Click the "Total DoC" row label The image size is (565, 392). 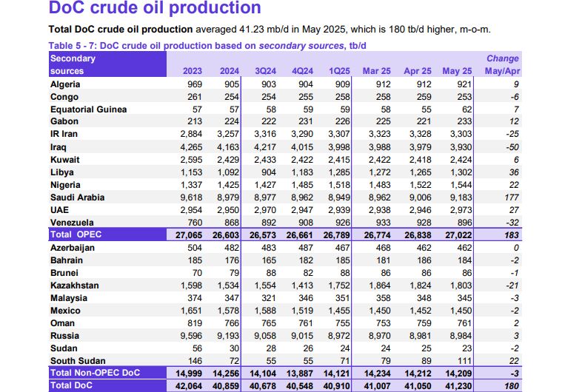[x=72, y=385]
